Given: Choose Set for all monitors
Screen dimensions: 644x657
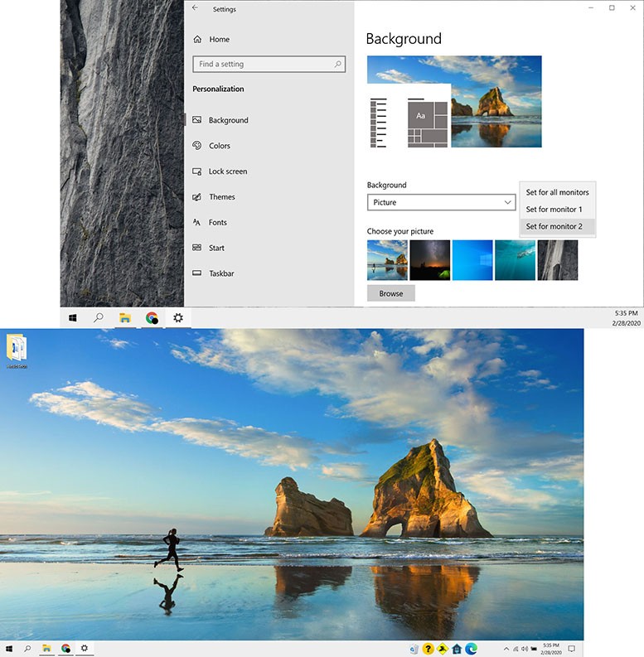Looking at the screenshot, I should pos(557,192).
